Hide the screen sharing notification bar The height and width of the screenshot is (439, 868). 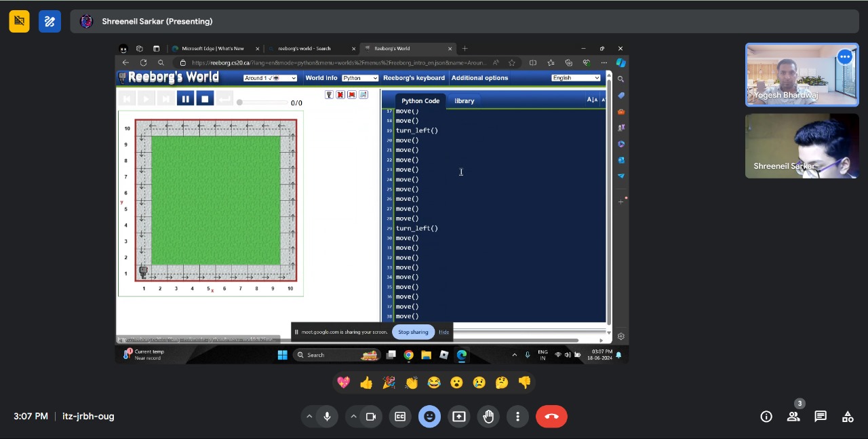coord(443,332)
